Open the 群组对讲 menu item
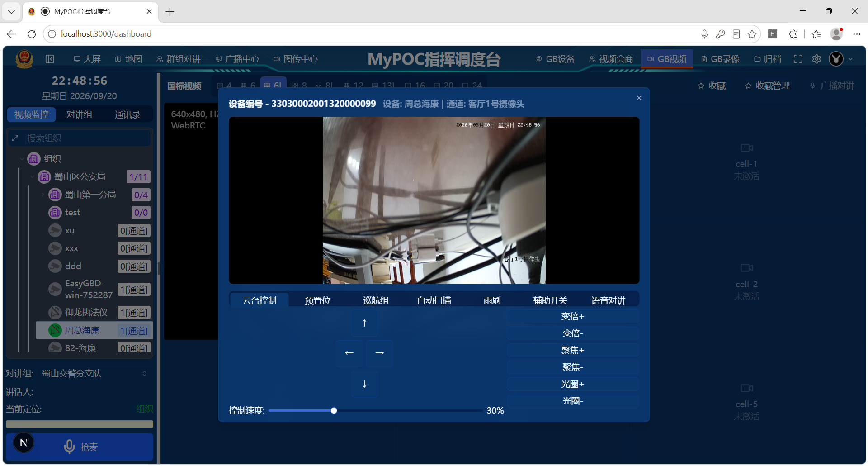868x466 pixels. pos(179,59)
